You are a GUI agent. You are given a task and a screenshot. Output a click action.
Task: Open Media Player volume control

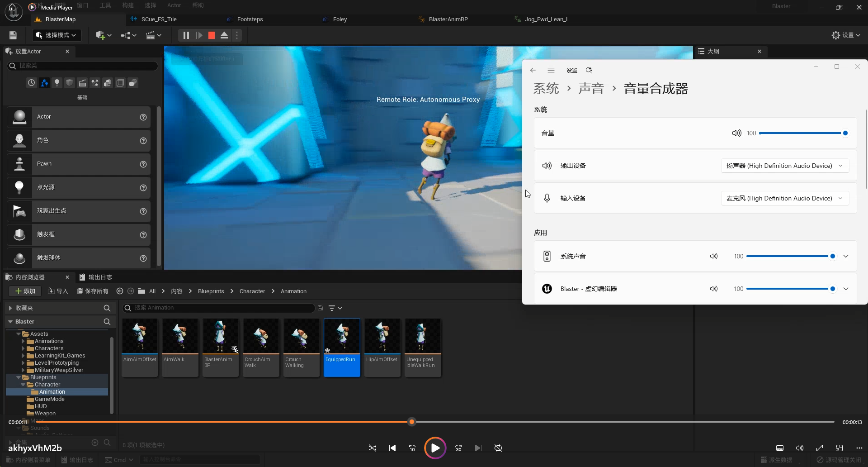(x=800, y=448)
